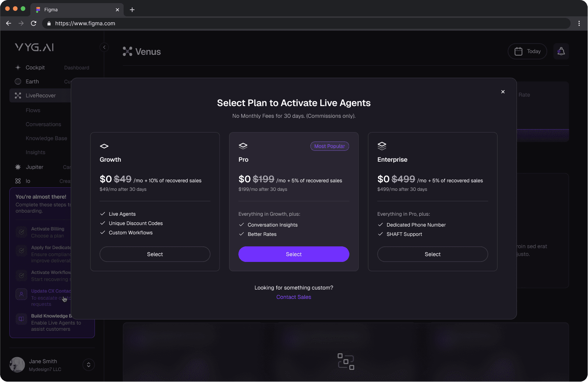This screenshot has width=588, height=382.
Task: Mark the Activate Billing step complete
Action: click(21, 232)
